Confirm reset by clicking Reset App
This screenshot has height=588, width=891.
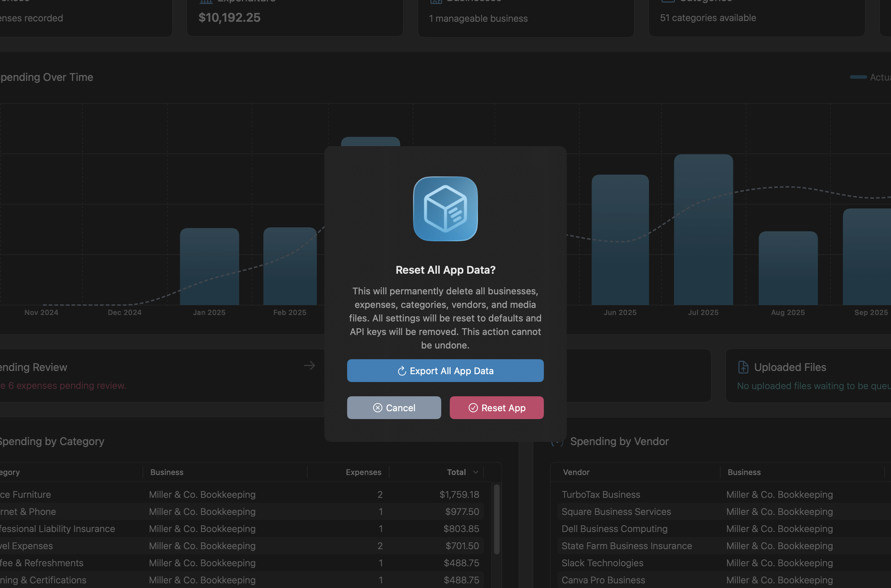pyautogui.click(x=496, y=408)
